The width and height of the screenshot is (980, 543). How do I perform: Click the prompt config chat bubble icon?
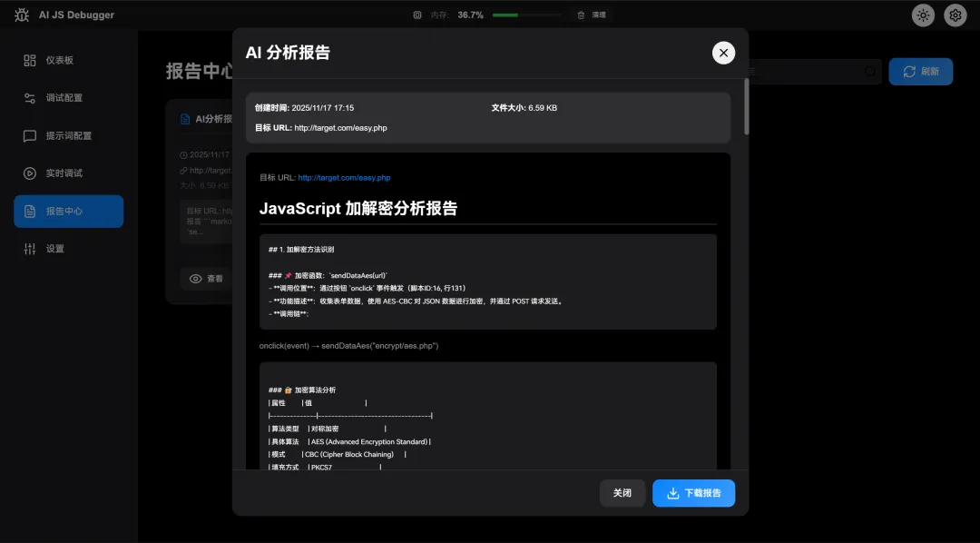(29, 136)
